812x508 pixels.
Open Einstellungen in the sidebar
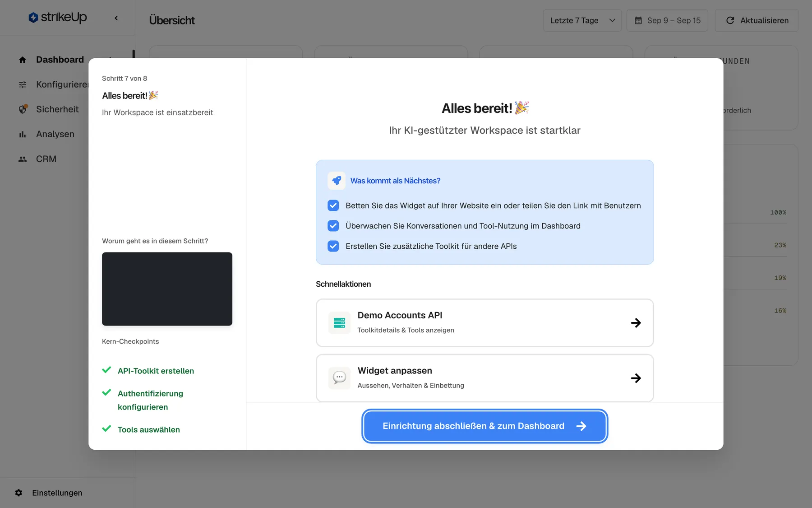57,493
